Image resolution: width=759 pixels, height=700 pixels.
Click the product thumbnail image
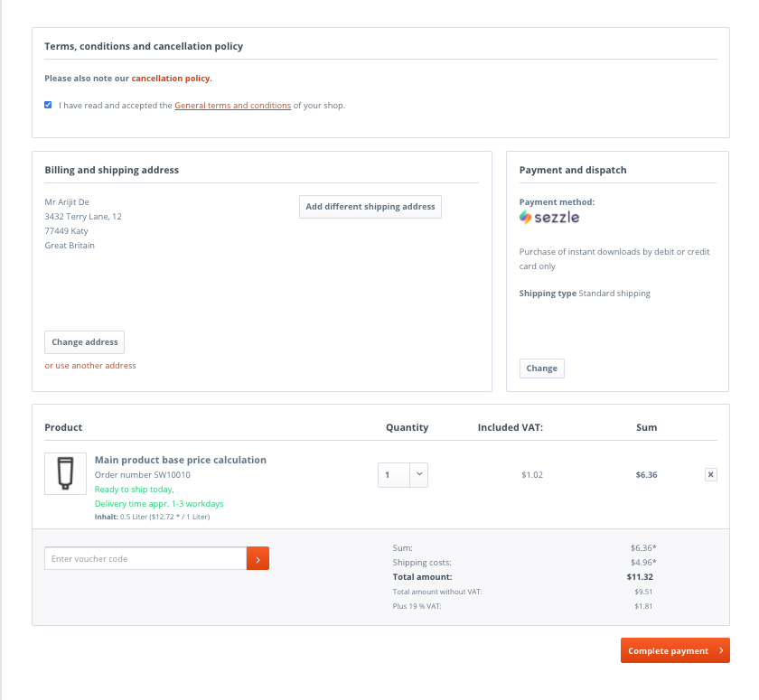[65, 473]
